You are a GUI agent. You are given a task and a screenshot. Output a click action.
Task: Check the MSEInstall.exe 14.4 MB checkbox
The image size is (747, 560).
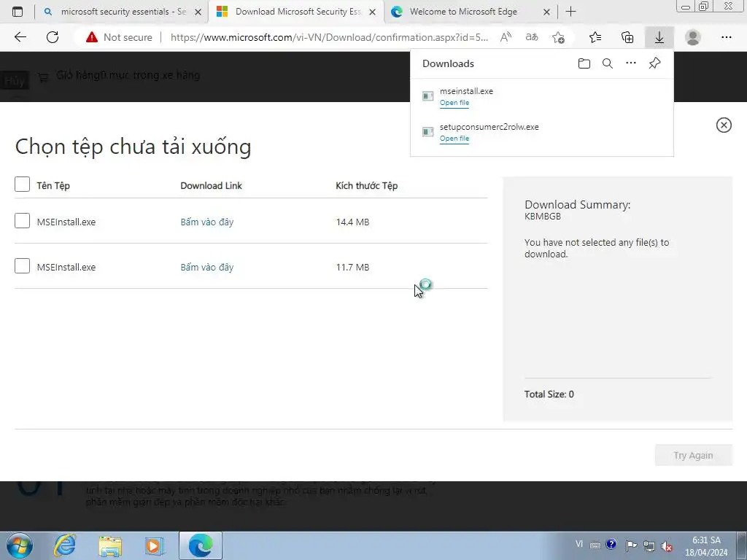coord(22,220)
